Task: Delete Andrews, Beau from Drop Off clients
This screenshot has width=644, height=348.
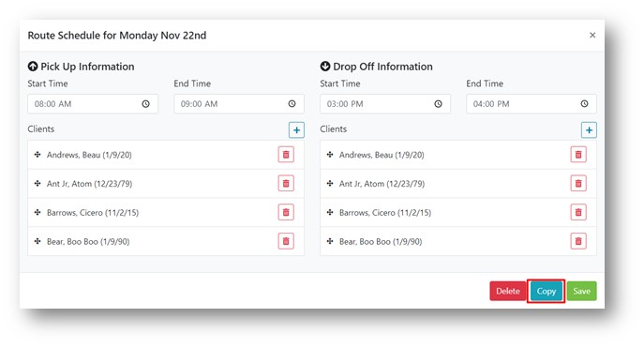Action: [x=578, y=155]
